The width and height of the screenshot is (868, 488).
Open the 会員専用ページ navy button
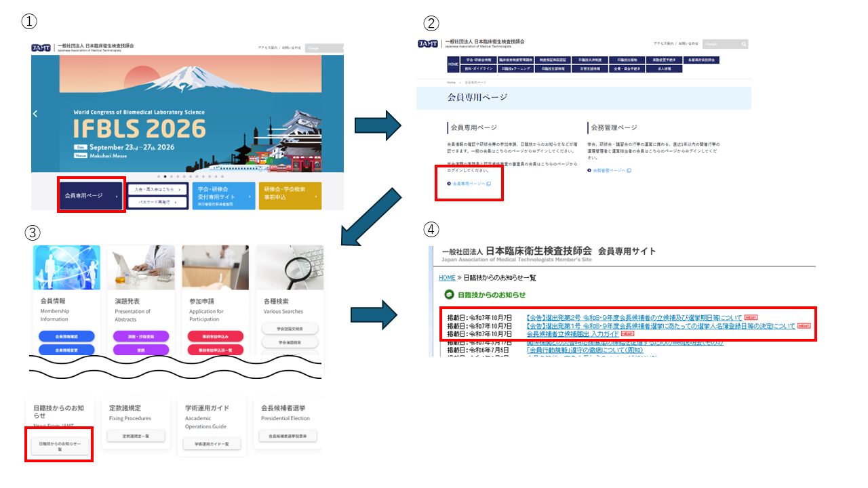[91, 196]
